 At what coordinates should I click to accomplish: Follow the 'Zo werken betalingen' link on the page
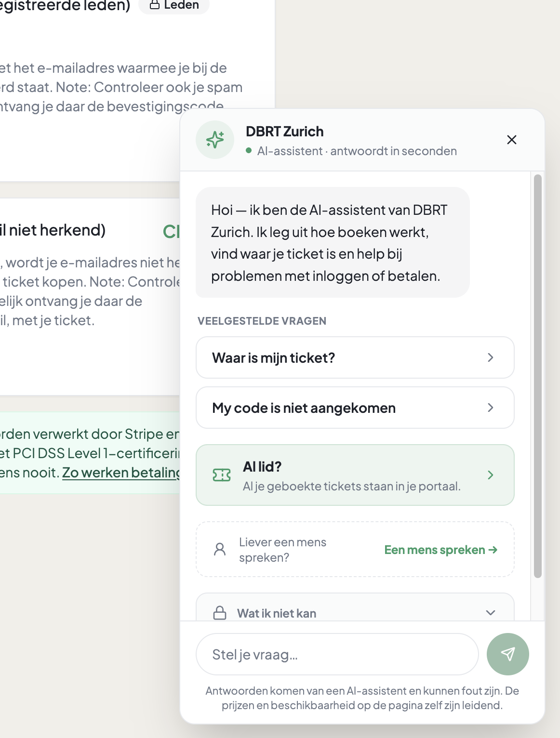click(x=121, y=473)
